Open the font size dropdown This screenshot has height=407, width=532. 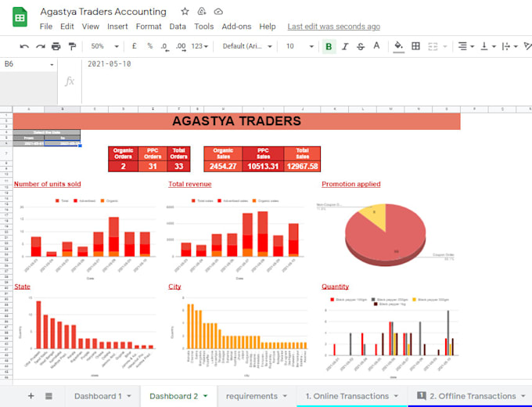pyautogui.click(x=299, y=46)
